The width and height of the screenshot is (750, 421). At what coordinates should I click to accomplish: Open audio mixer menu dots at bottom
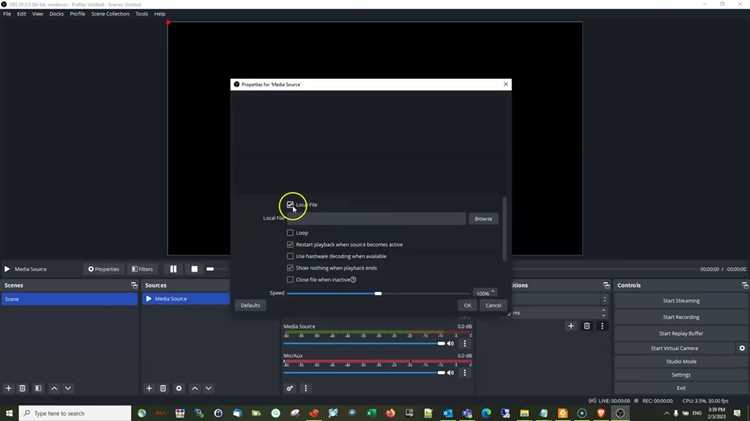pos(306,388)
